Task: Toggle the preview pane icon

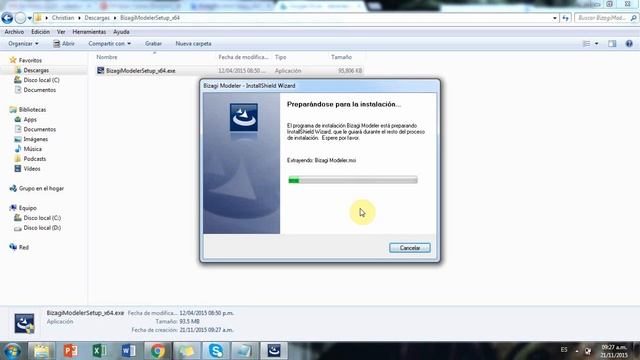Action: (612, 43)
